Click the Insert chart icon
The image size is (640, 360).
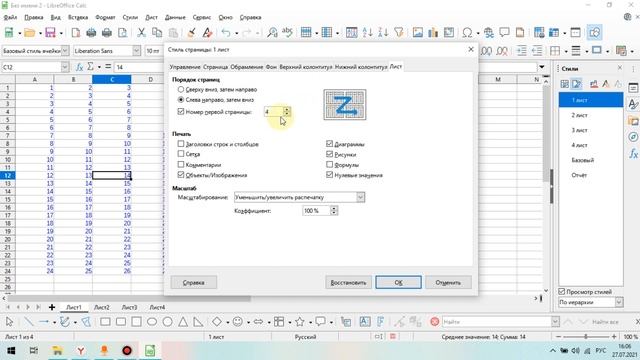[x=433, y=33]
